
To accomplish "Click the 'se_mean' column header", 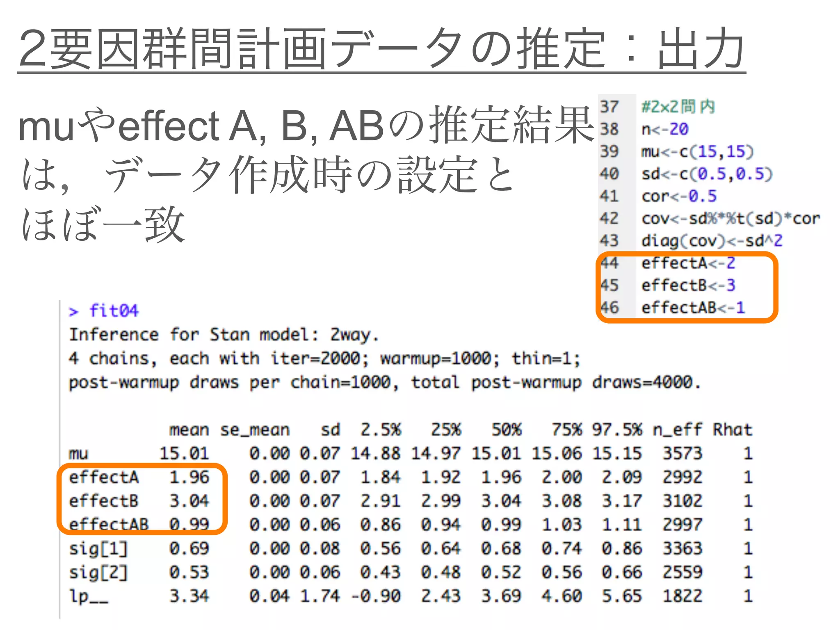I will (255, 430).
